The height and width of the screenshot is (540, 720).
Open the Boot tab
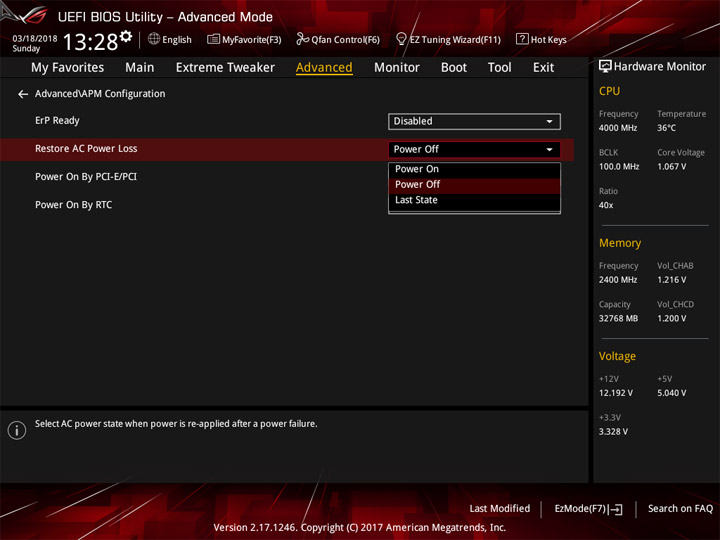tap(454, 68)
